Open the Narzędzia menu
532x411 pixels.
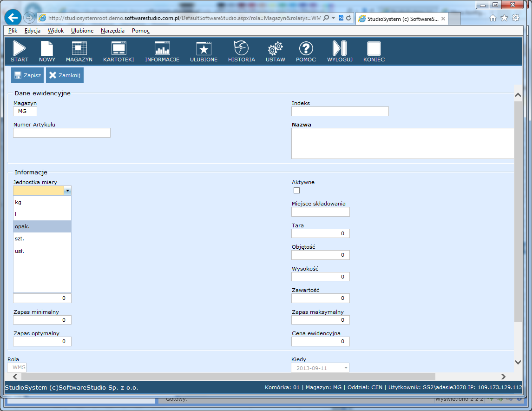pos(112,31)
